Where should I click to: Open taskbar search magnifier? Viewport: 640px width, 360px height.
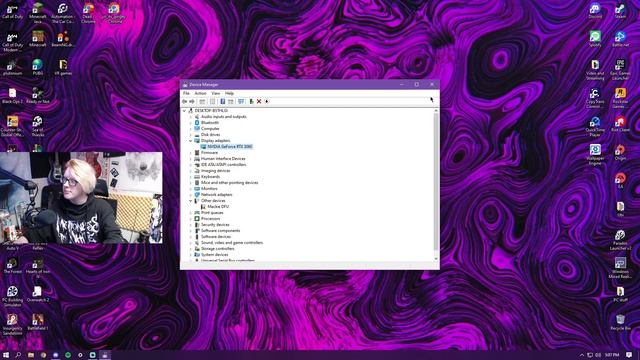(x=18, y=355)
